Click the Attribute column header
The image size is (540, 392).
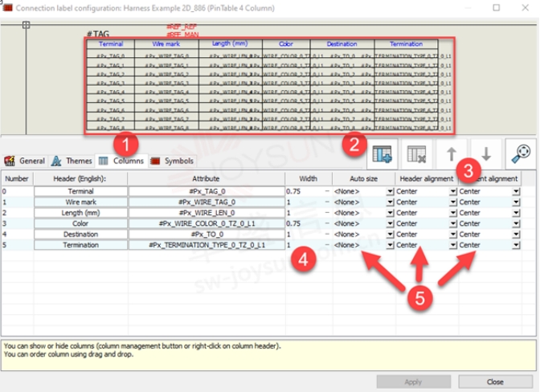click(206, 178)
